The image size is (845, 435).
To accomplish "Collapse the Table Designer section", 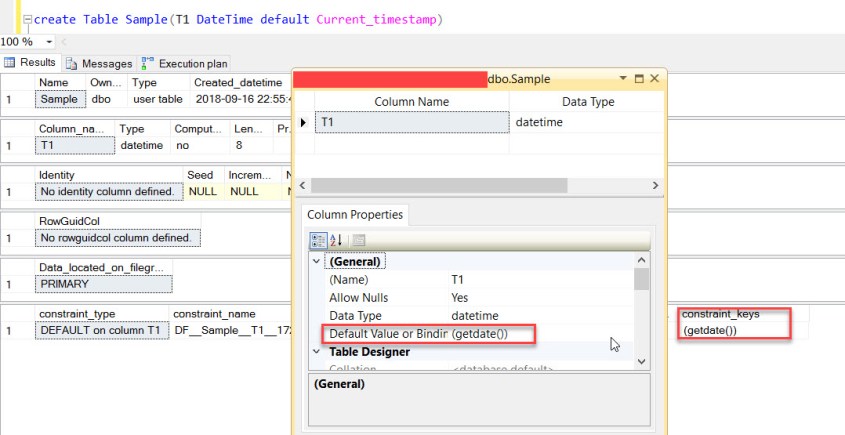I will point(318,352).
